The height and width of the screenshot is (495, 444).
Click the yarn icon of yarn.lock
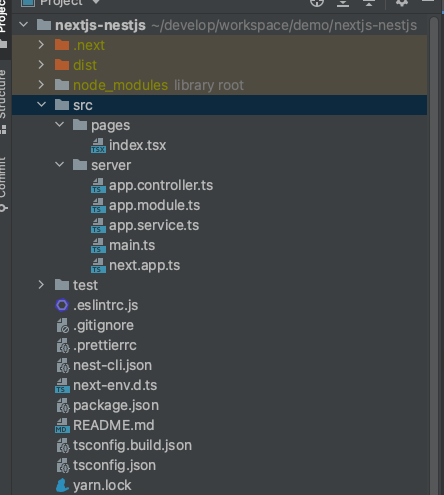click(62, 485)
